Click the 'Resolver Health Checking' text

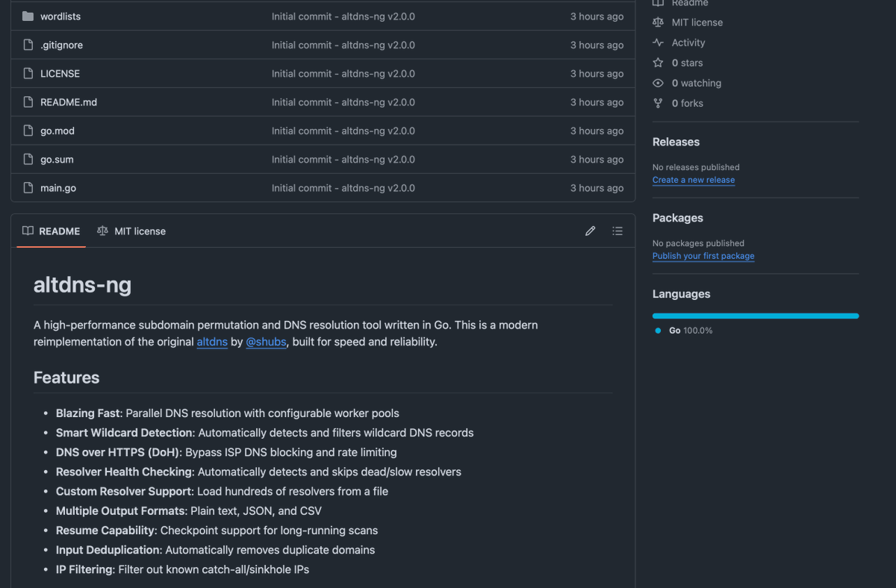124,472
